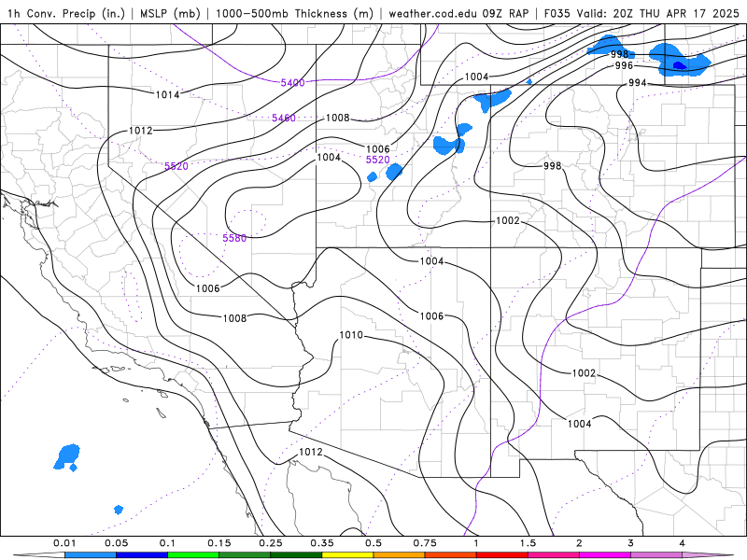Image resolution: width=747 pixels, height=560 pixels.
Task: Click the 1.5 legend value label
Action: pos(528,543)
